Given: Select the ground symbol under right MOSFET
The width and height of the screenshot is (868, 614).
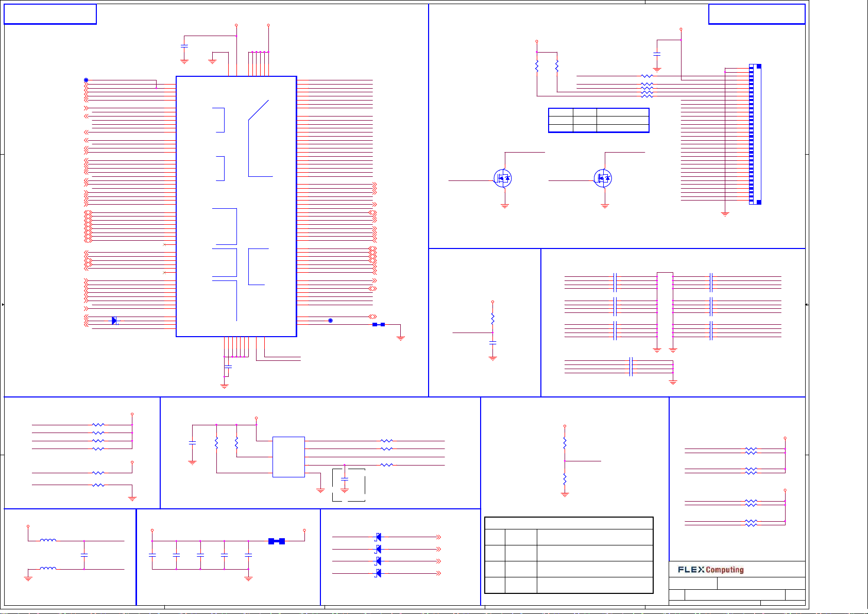Looking at the screenshot, I should [605, 206].
